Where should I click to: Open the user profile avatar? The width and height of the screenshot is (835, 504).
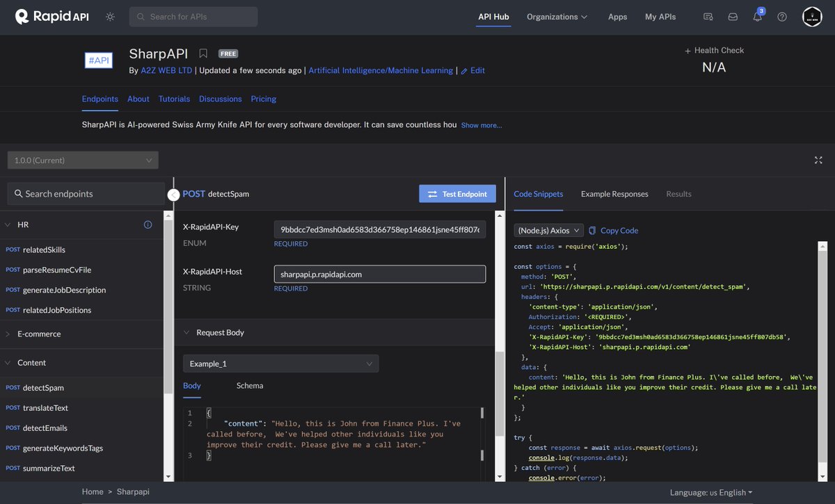pos(812,17)
